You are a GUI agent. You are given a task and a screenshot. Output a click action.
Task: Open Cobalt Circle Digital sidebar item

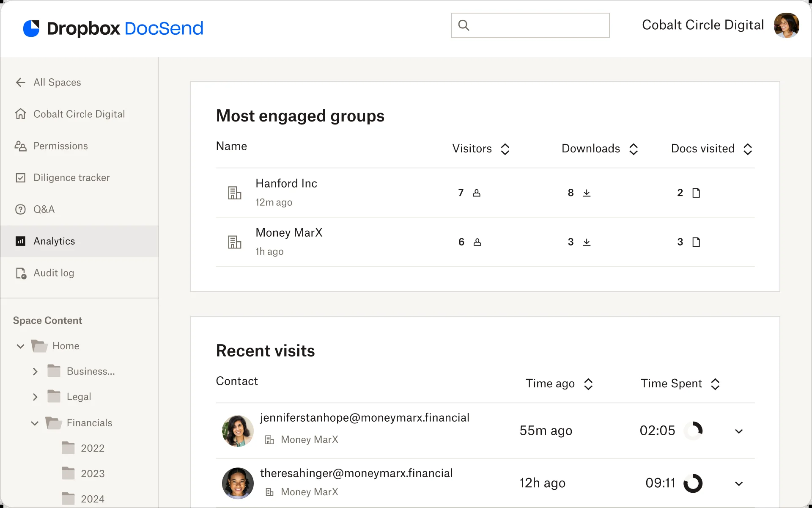[x=79, y=114]
